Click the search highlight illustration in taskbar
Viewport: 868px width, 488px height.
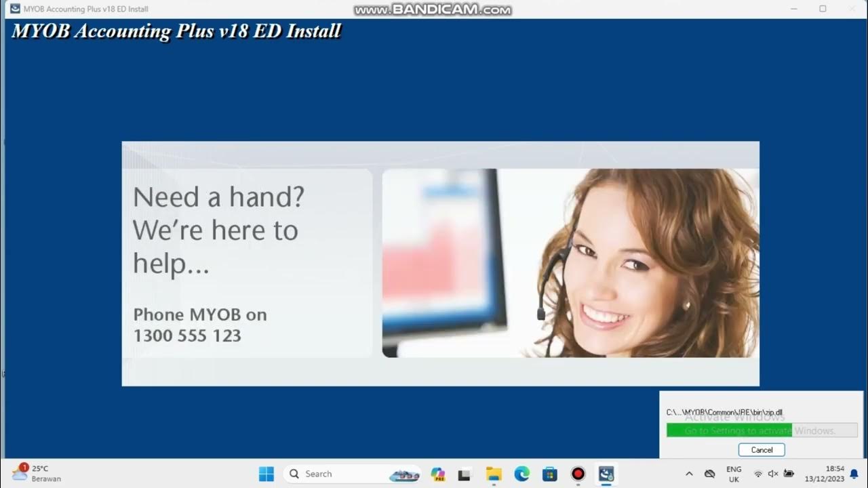[x=404, y=474]
